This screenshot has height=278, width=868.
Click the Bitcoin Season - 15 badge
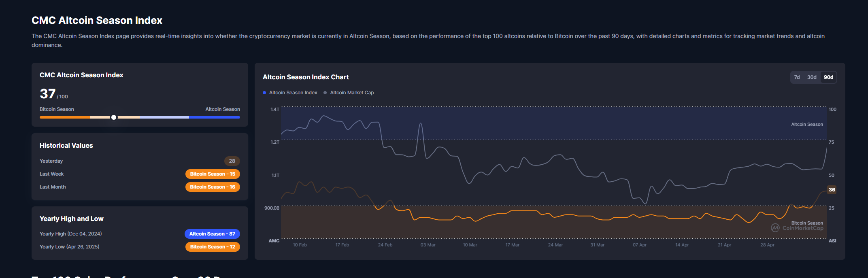[x=213, y=174]
